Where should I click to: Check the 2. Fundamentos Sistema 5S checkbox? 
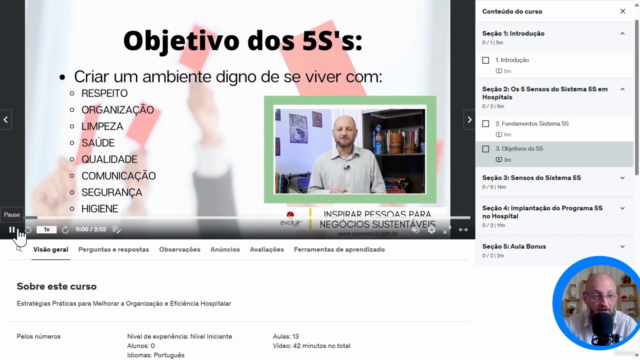(485, 124)
